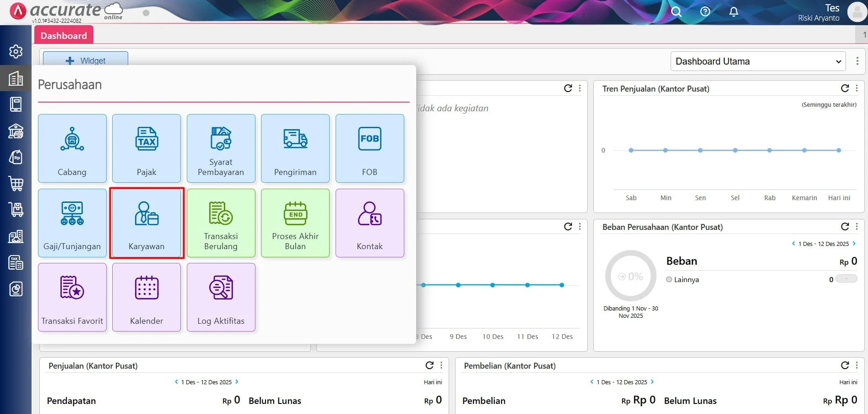Image resolution: width=868 pixels, height=414 pixels.
Task: Refresh the Beban Perusahaan widget
Action: point(845,227)
